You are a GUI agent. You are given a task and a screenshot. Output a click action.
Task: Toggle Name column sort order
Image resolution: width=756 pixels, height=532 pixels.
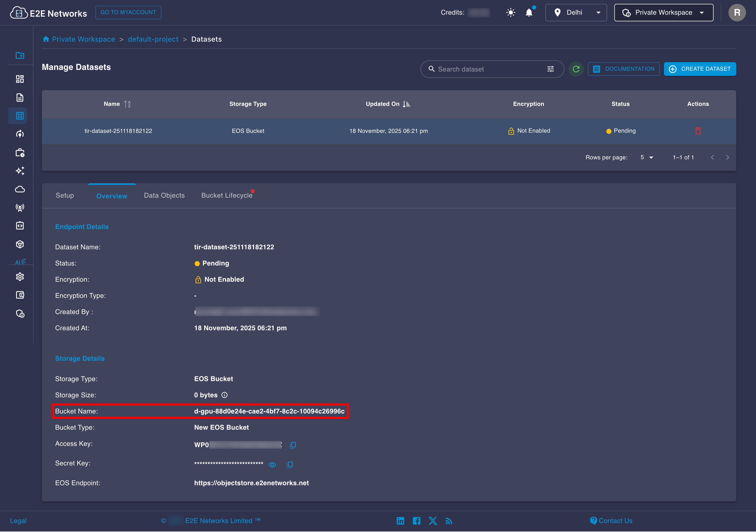pyautogui.click(x=128, y=104)
